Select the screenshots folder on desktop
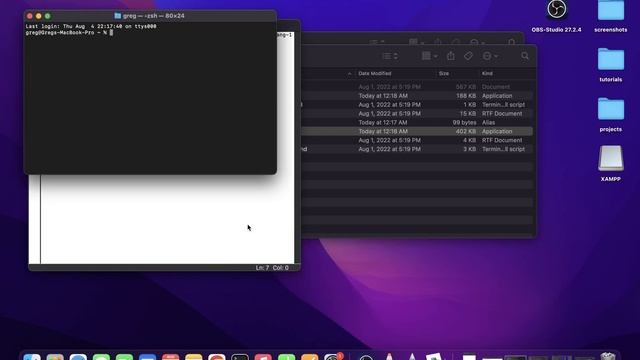 (611, 16)
